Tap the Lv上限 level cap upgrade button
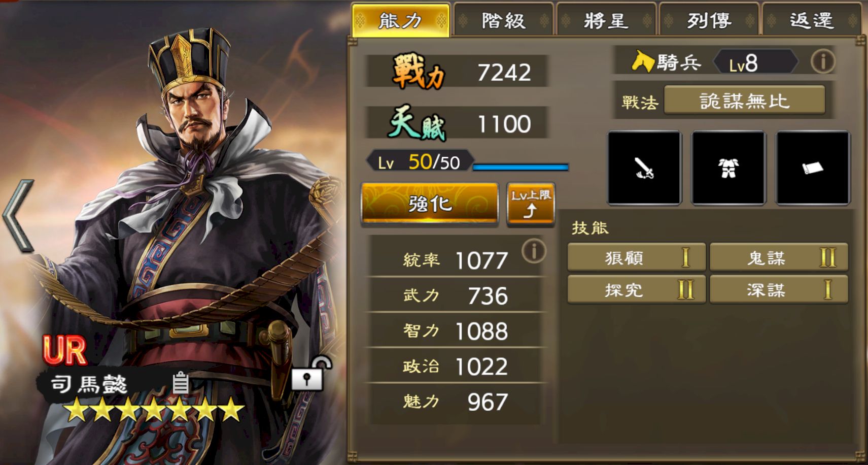 [531, 204]
